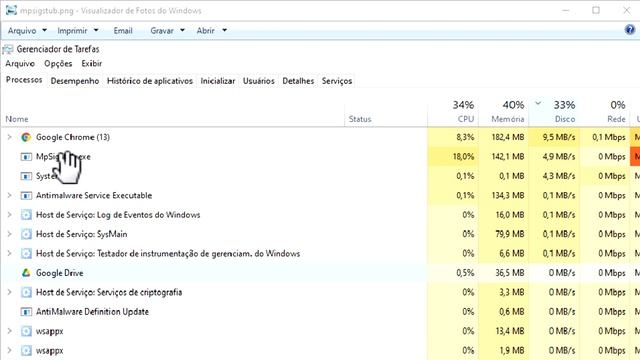
Task: Switch to Histórico de aplicativos tab
Action: (150, 81)
